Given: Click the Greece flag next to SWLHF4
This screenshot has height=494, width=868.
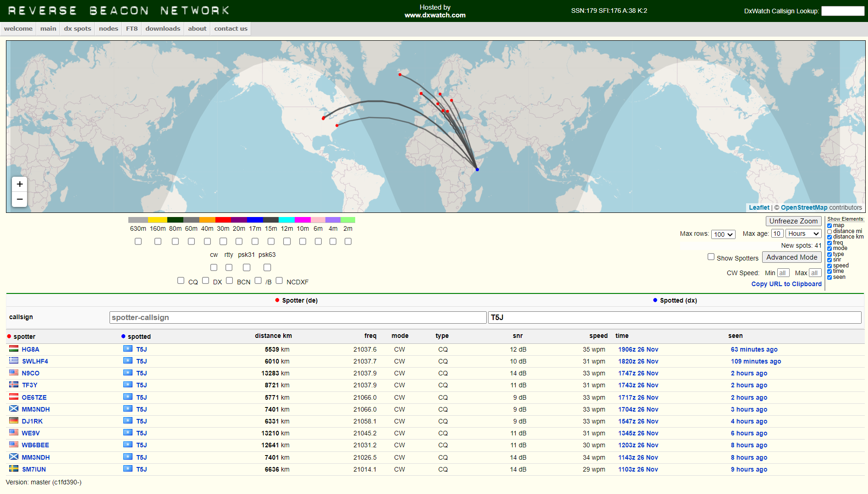Looking at the screenshot, I should [x=14, y=361].
